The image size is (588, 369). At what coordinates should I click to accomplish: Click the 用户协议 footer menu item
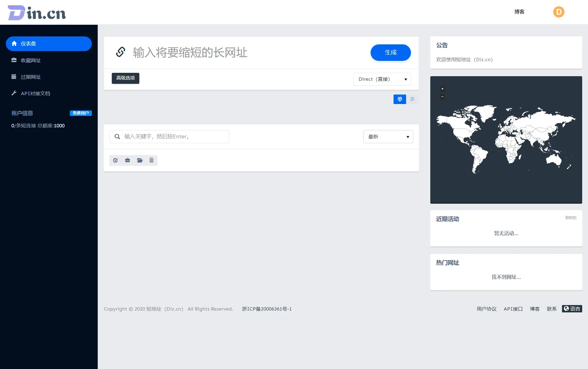tap(486, 309)
